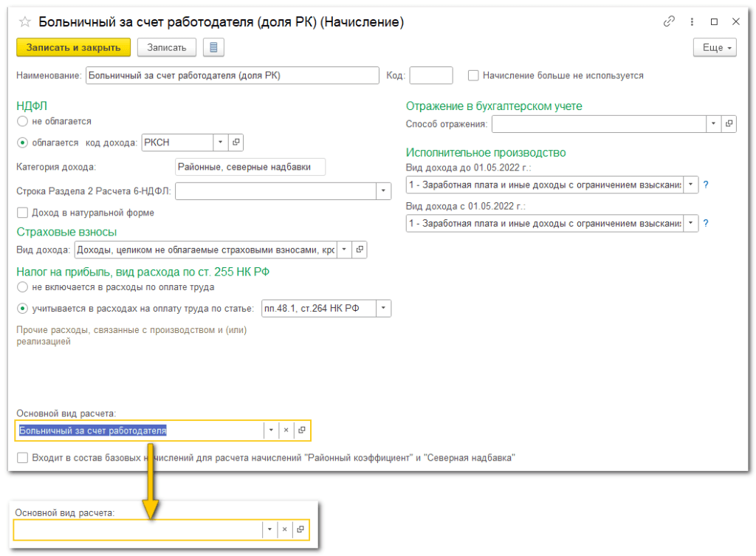This screenshot has height=556, width=756.
Task: Open the Способ отражения form icon
Action: tap(729, 124)
